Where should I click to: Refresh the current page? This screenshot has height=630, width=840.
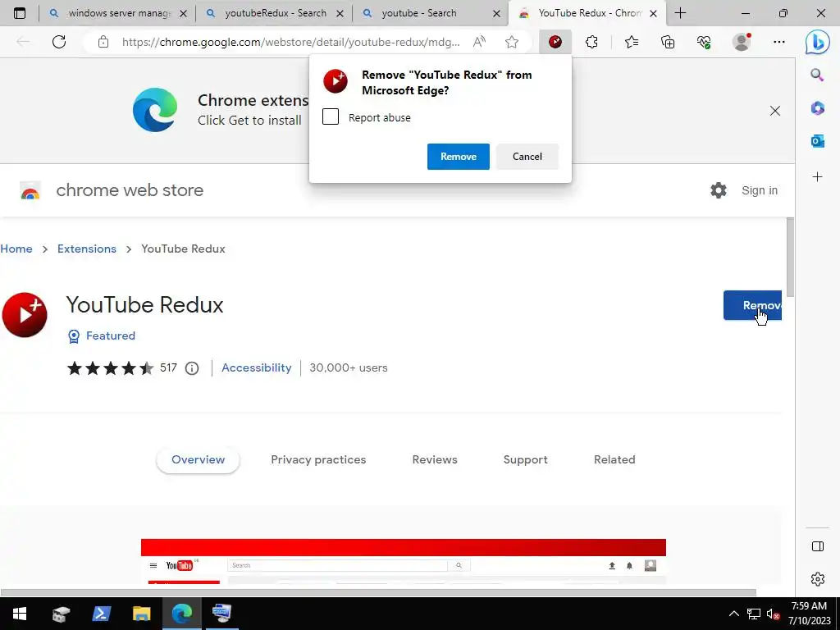click(x=59, y=42)
